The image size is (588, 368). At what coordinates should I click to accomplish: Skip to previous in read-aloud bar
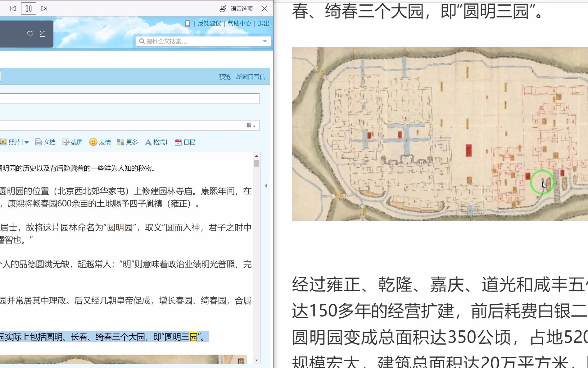point(13,9)
